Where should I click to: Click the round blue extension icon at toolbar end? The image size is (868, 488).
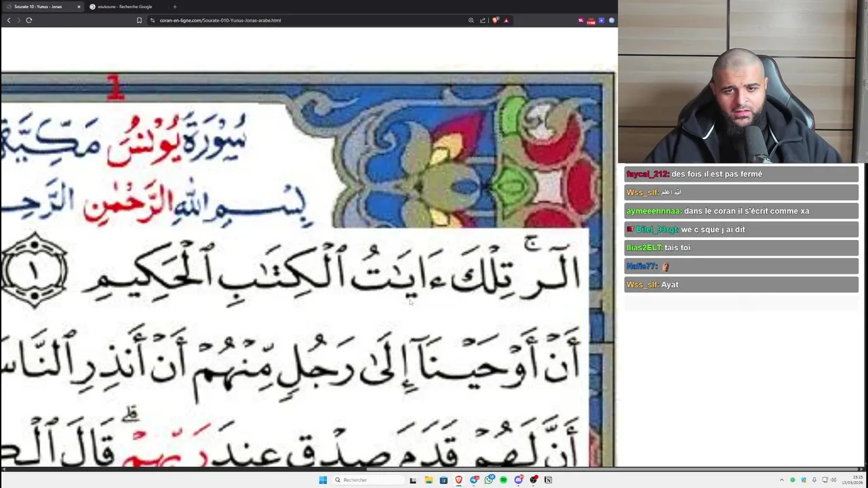(611, 20)
